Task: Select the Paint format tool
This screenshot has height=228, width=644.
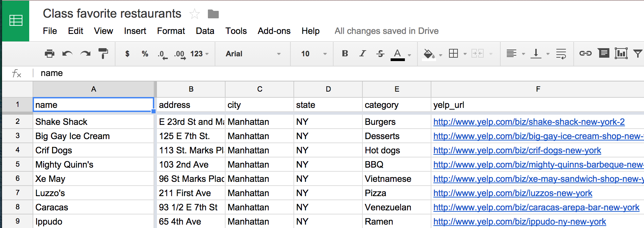Action: [x=103, y=54]
